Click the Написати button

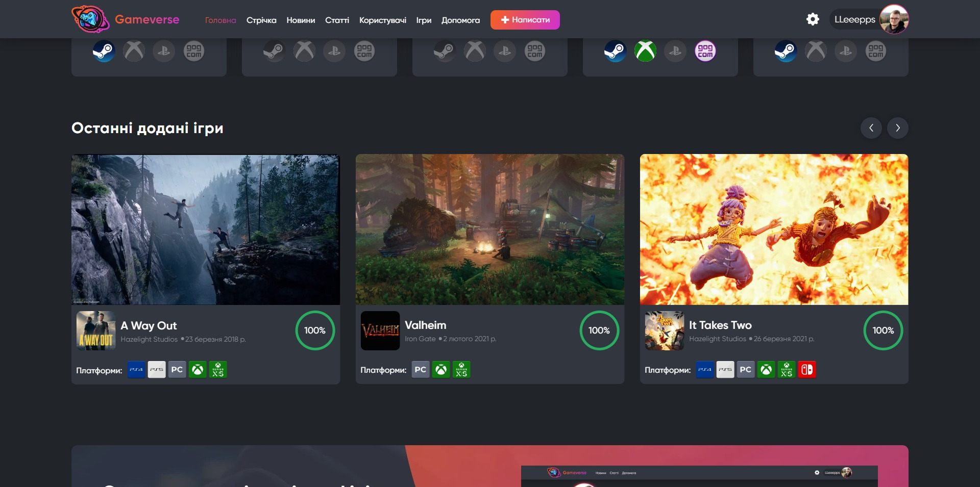coord(525,20)
